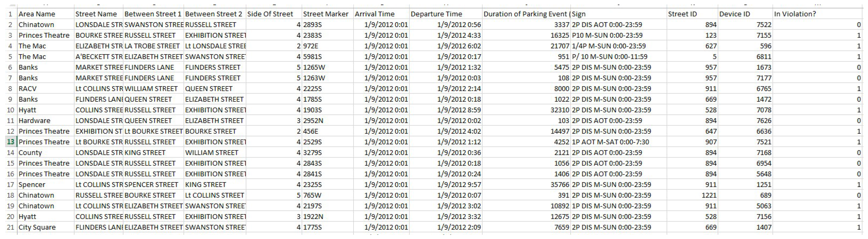The image size is (868, 239).
Task: Select cell with Chinatown in row 2
Action: (x=45, y=25)
